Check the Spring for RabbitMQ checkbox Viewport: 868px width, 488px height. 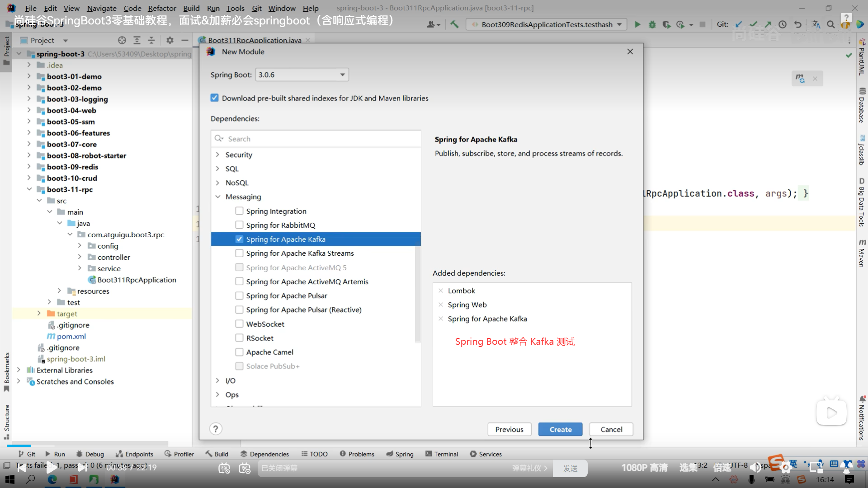(239, 225)
